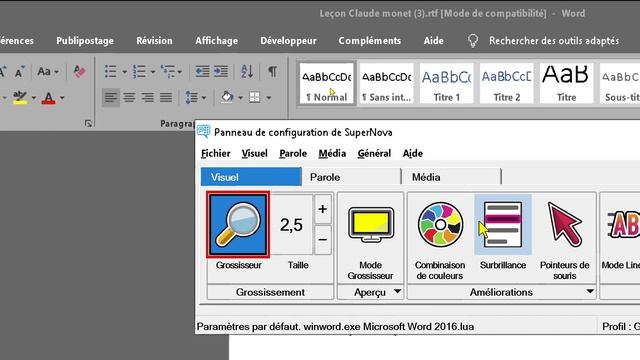Open the multilevel list dropdown arrow
640x360 pixels.
tap(180, 72)
